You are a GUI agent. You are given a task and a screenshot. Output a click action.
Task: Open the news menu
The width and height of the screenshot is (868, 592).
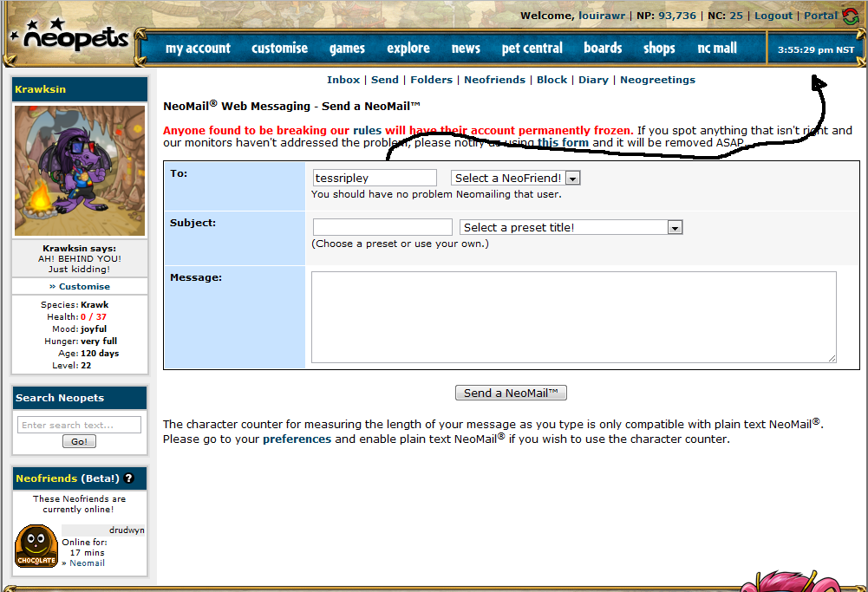coord(466,49)
